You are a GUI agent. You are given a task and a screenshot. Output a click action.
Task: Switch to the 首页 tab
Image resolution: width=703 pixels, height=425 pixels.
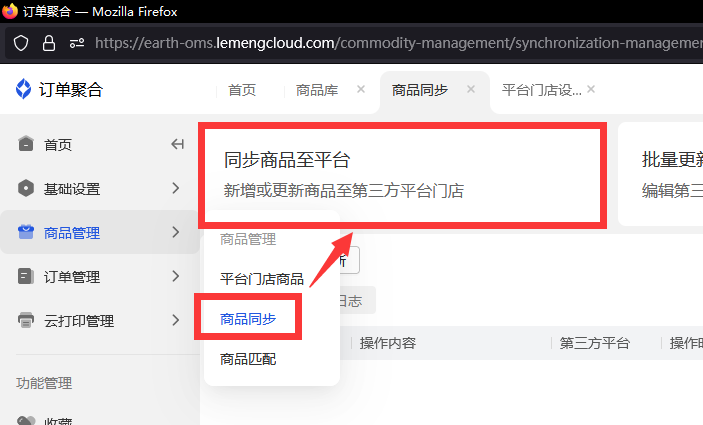(242, 90)
